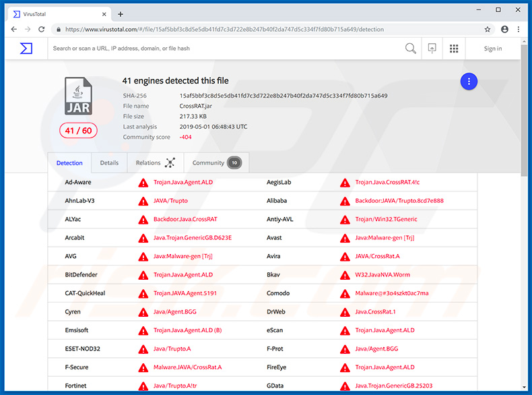Click Backdoor.Java.CrossRAT result
The height and width of the screenshot is (395, 532).
pos(185,219)
